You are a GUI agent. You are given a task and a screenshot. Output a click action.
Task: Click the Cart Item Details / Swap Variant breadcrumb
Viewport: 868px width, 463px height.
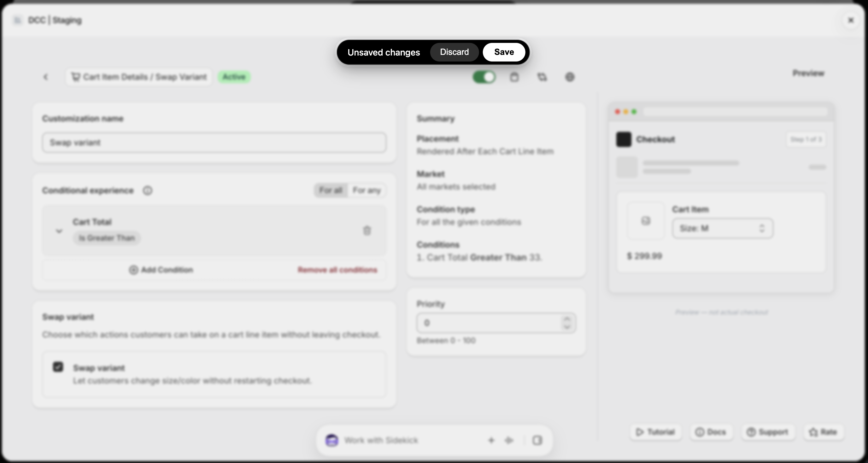[139, 77]
